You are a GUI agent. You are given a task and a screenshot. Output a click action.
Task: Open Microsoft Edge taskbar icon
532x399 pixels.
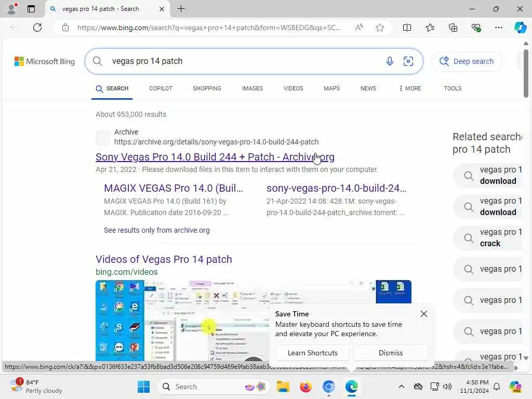click(352, 387)
